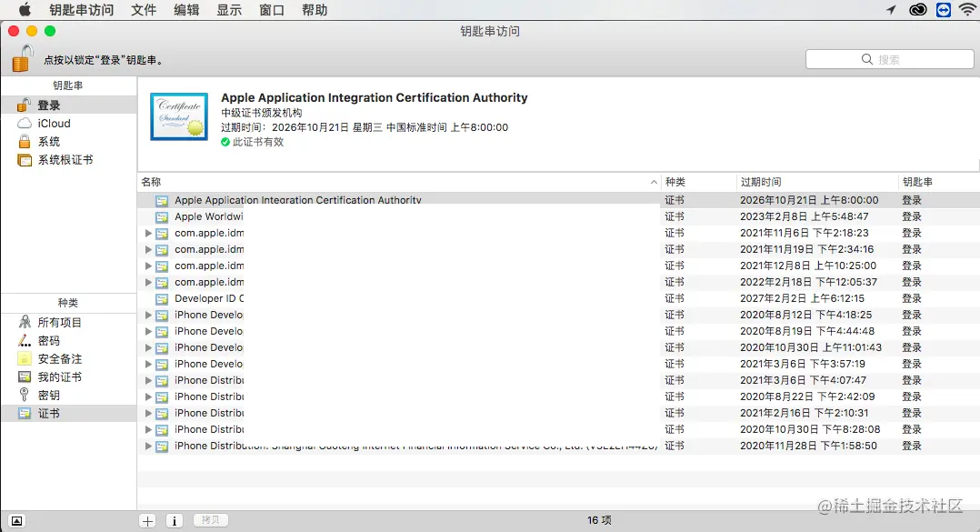
Task: Click the padlock icon to lock the login keychain
Action: tap(23, 59)
